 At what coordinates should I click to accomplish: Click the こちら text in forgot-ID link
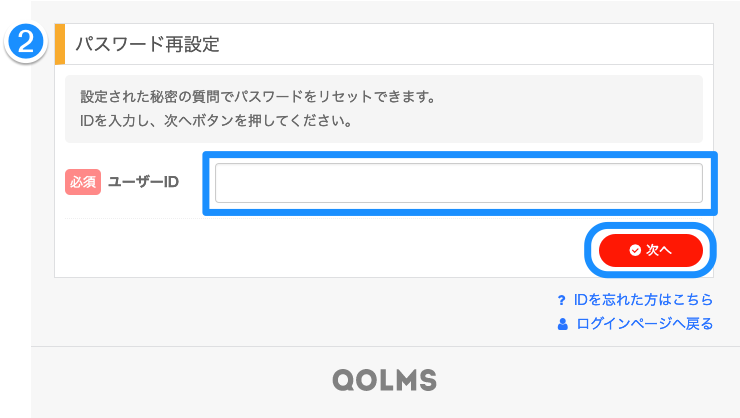coord(692,300)
